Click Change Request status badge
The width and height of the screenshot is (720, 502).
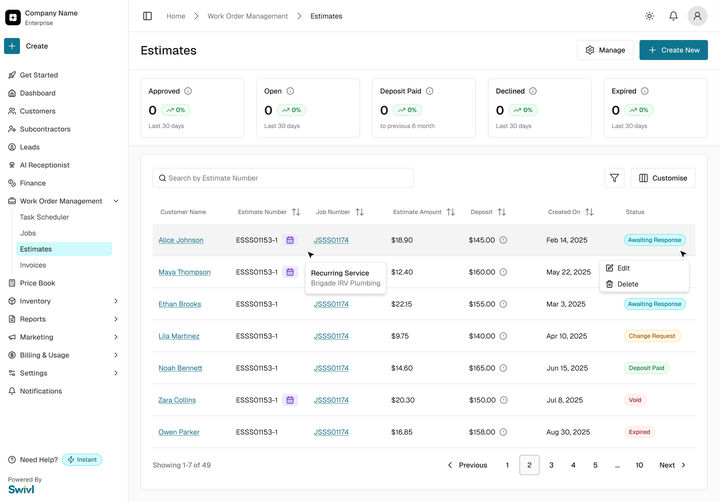coord(652,336)
